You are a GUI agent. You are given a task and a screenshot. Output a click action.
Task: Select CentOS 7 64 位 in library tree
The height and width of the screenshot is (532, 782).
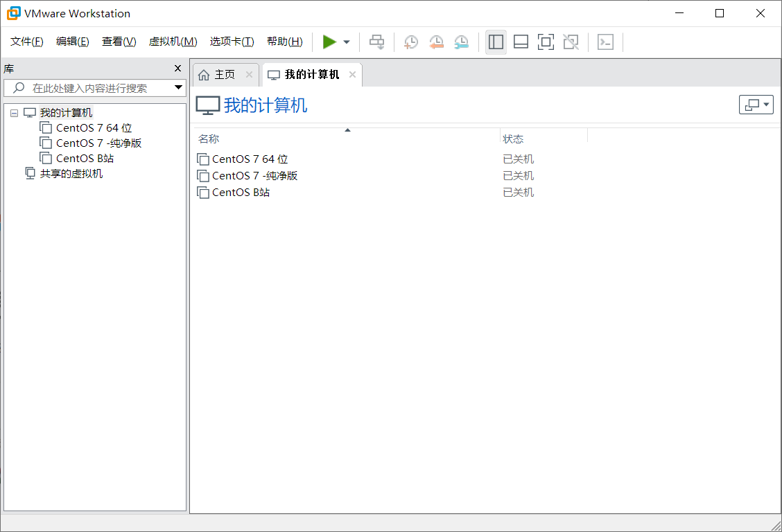[x=94, y=128]
